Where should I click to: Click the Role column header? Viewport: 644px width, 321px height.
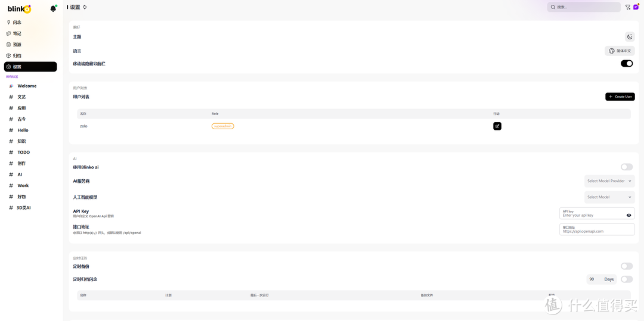pos(215,114)
